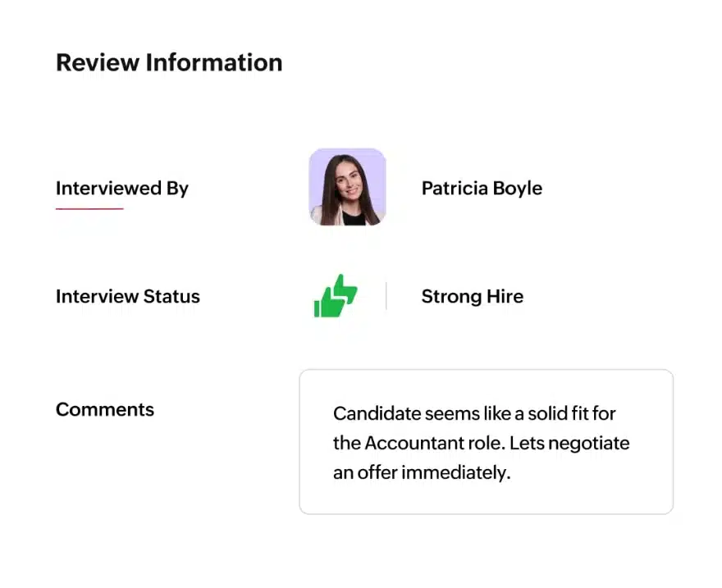The image size is (722, 588).
Task: Click the Review Information heading
Action: [169, 63]
